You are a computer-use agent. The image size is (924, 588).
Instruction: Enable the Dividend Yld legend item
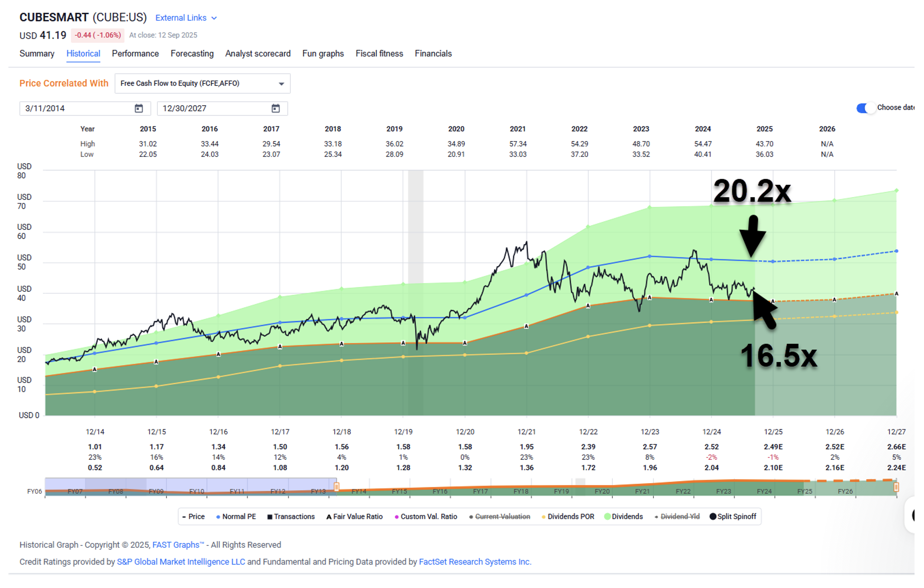677,517
